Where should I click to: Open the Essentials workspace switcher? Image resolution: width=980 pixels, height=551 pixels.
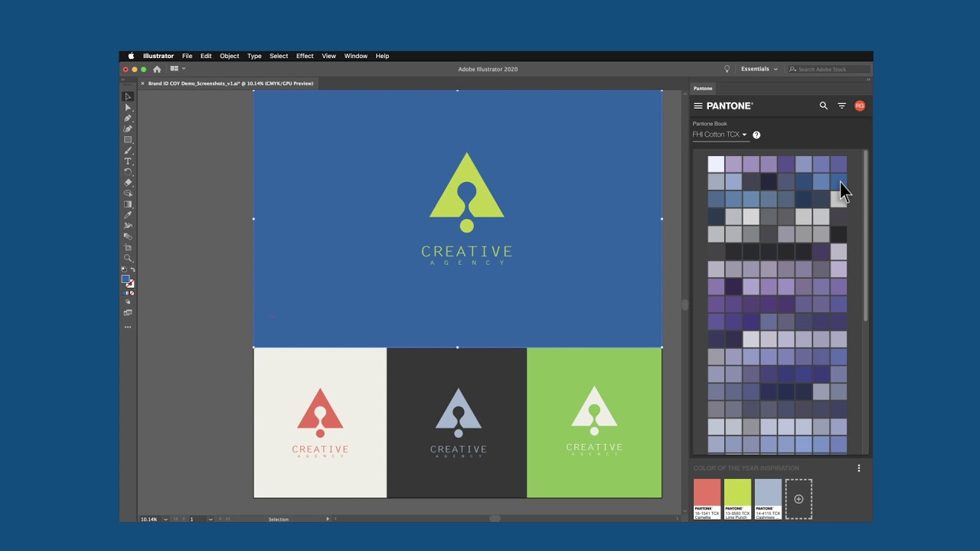pos(759,69)
